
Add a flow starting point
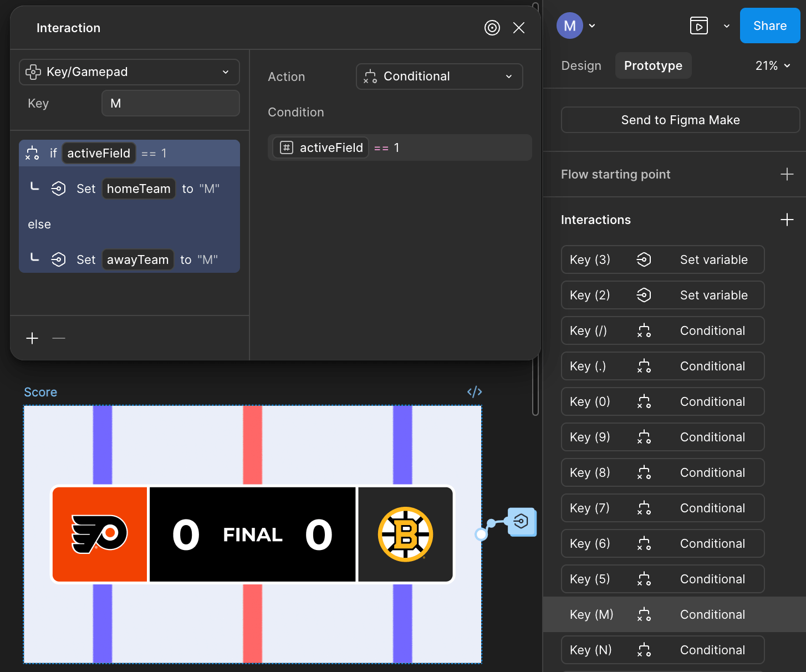[787, 174]
